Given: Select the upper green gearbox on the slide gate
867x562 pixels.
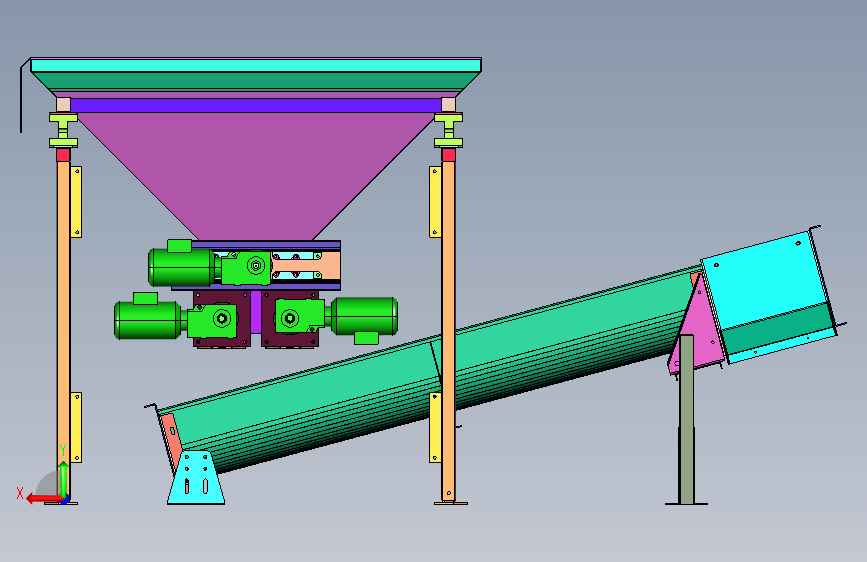Looking at the screenshot, I should 246,268.
